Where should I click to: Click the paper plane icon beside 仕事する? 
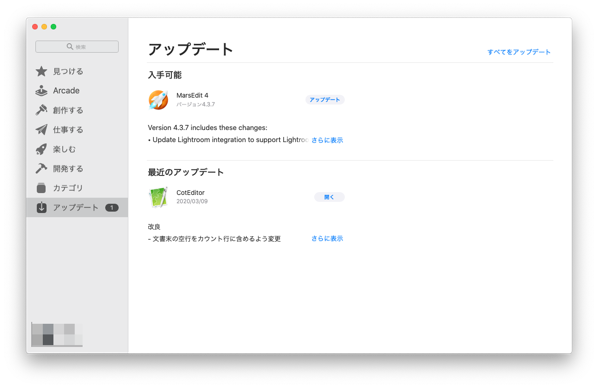tap(41, 130)
